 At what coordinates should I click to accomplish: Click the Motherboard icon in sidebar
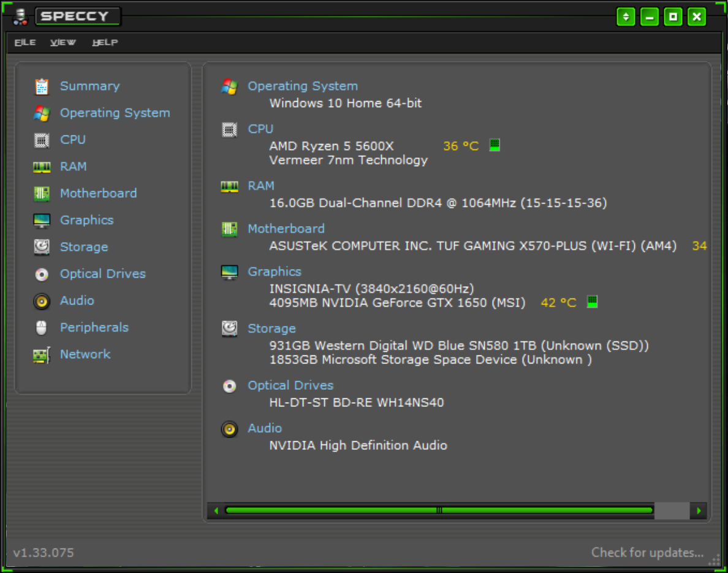point(42,194)
